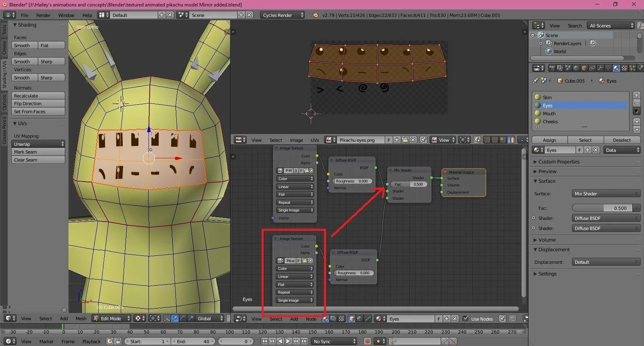Image resolution: width=644 pixels, height=346 pixels.
Task: Toggle the 3D manipulator widget icon
Action: coord(167,318)
